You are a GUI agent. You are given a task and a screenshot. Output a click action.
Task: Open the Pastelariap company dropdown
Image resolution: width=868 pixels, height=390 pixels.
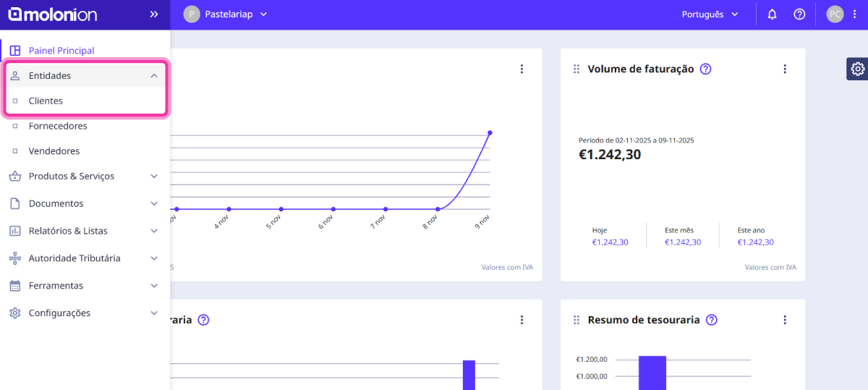coord(226,14)
